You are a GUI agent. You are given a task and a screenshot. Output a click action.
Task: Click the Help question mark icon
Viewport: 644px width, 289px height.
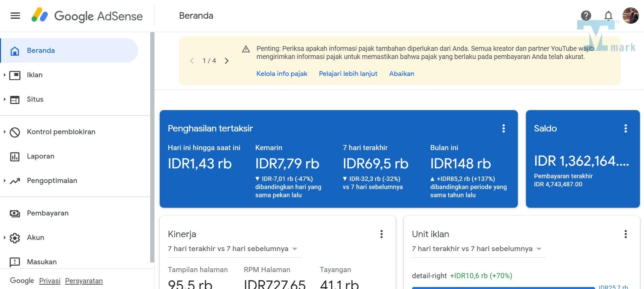[x=586, y=16]
